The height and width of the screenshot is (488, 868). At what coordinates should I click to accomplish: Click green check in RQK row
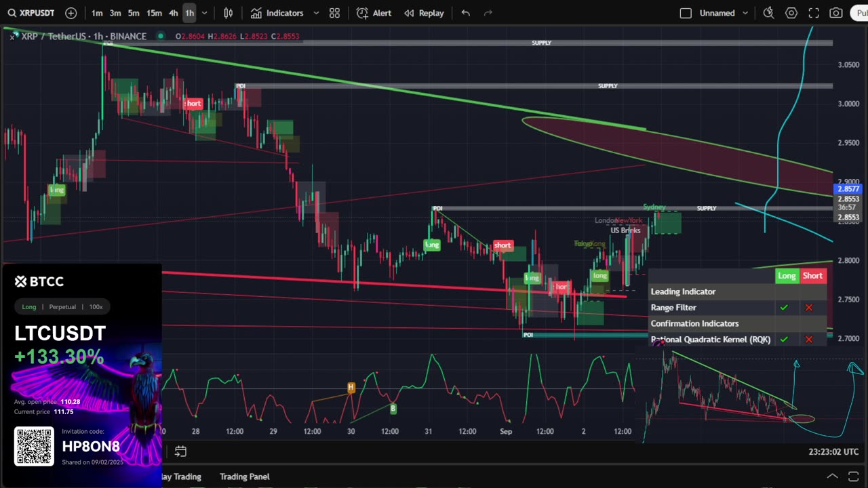[784, 340]
